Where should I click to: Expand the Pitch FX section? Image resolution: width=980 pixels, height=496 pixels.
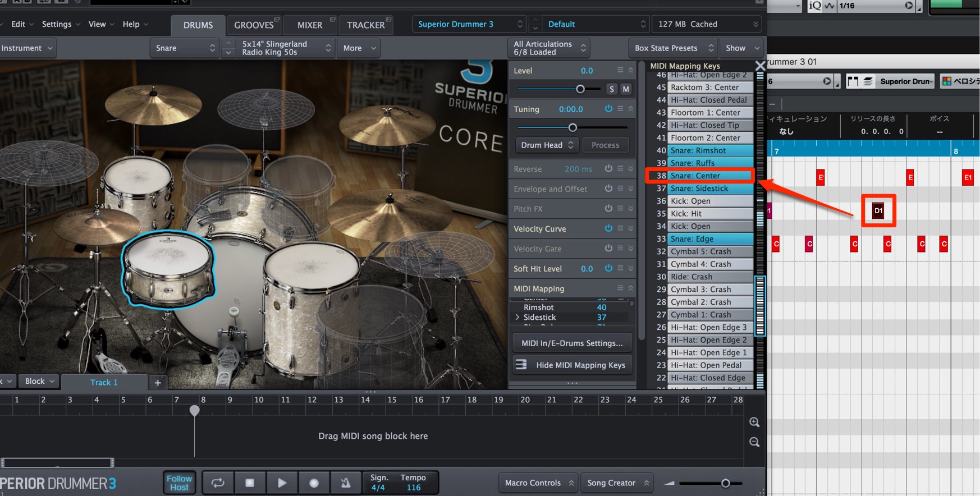630,208
